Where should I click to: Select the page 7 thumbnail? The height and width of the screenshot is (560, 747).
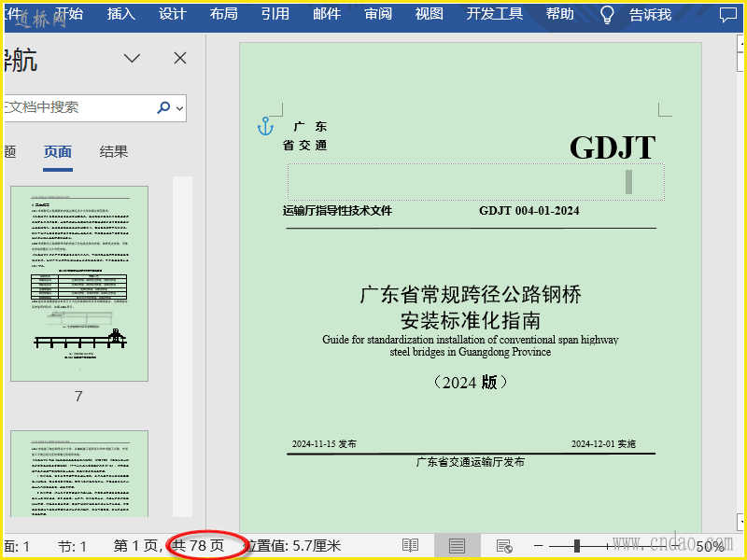[79, 284]
